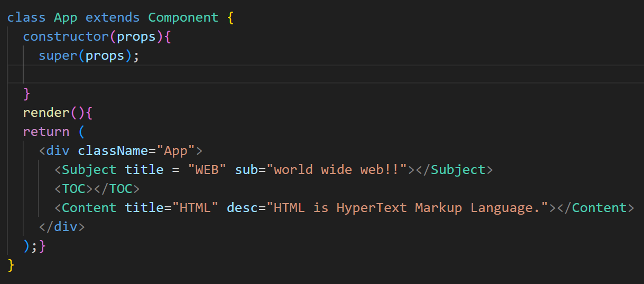Click super in the super(props) call
644x284 pixels.
pos(58,56)
